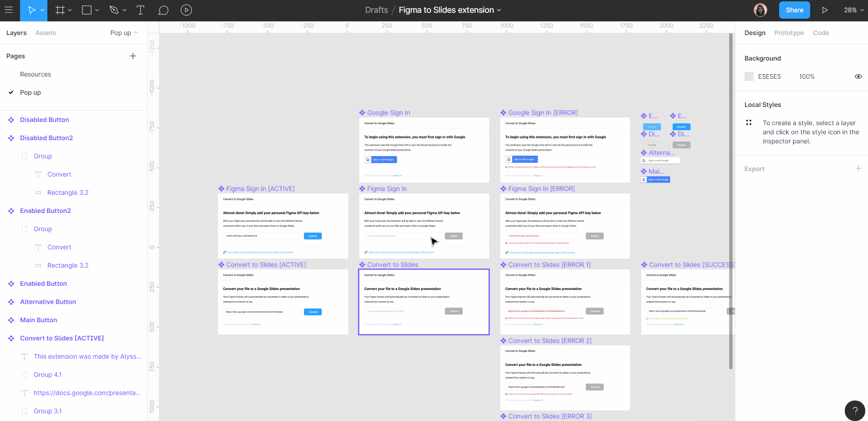Viewport: 868px width, 421px height.
Task: Click component icon beside Disabled Button layer
Action: pyautogui.click(x=11, y=120)
